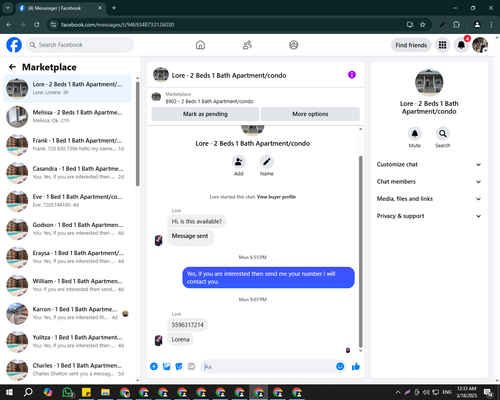This screenshot has width=500, height=400.
Task: Add people to the chat
Action: click(x=239, y=162)
